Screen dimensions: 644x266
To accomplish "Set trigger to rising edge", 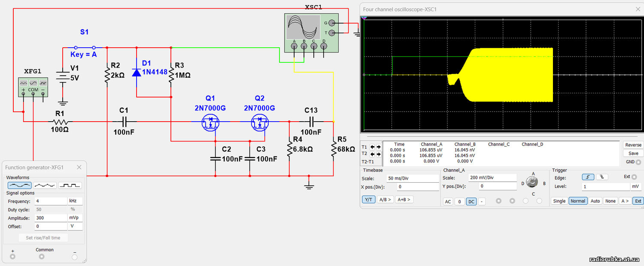I will click(x=588, y=177).
